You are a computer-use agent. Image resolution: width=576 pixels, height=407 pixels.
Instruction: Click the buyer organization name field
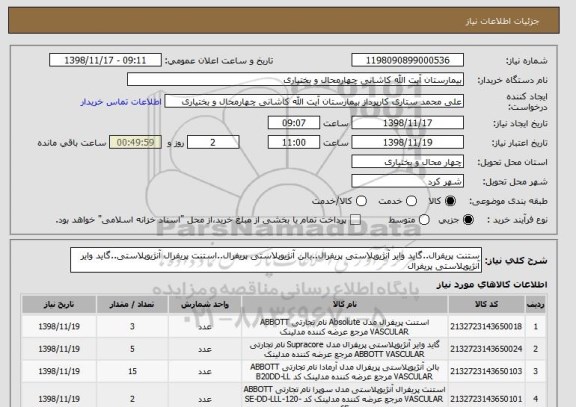(295, 79)
